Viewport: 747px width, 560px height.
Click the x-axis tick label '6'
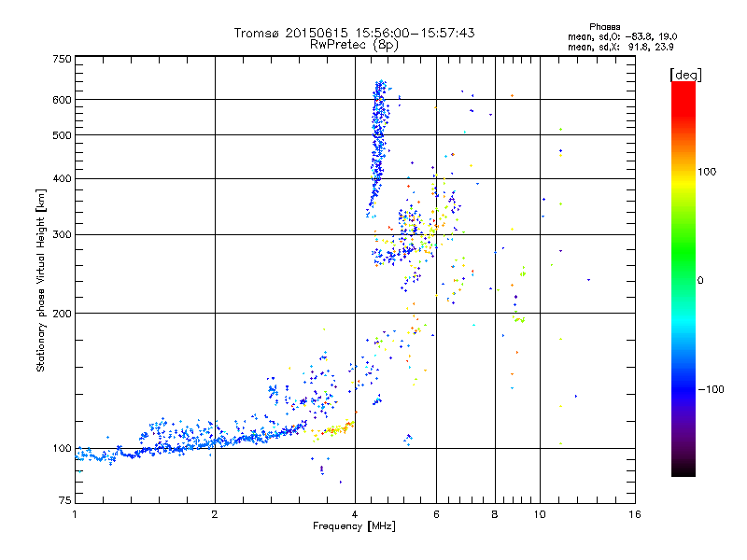[436, 514]
